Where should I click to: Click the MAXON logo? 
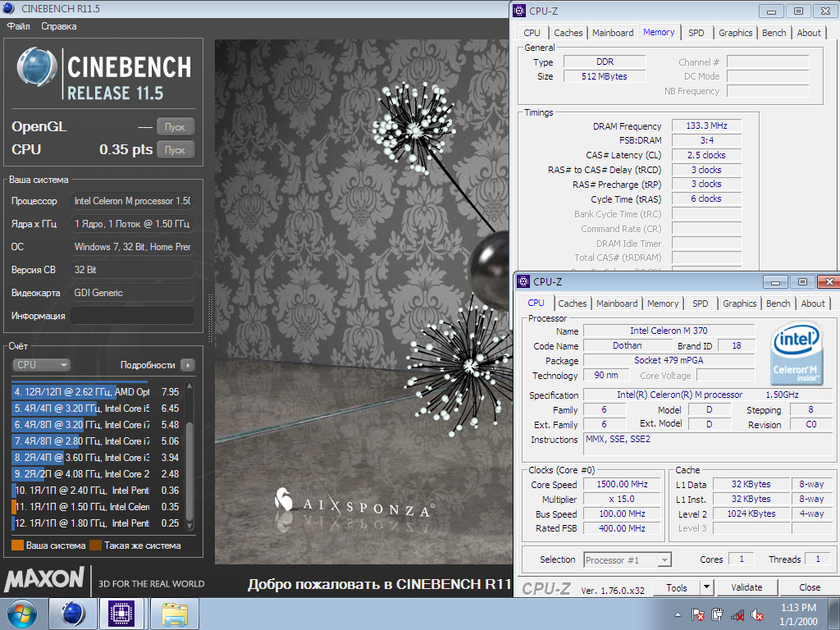tap(44, 579)
